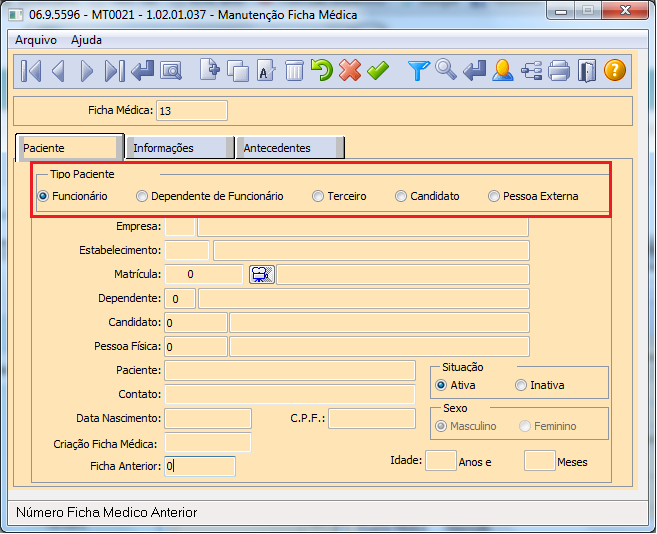Select Funcionário patient type
This screenshot has height=534, width=657.
pos(44,196)
